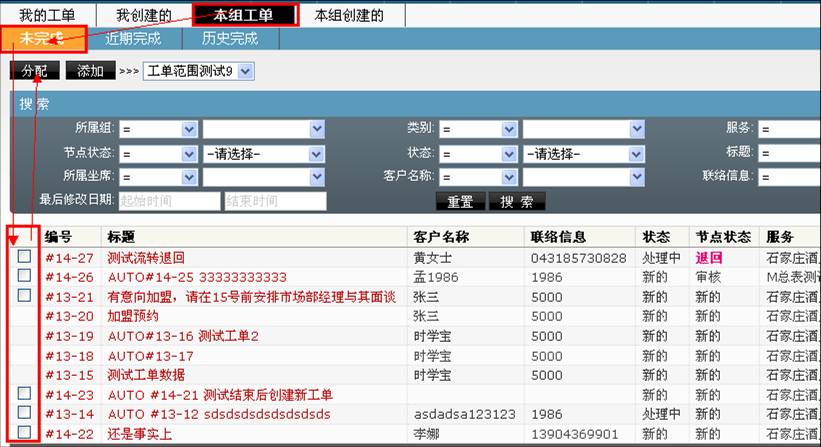Open the 历史完成 sub-tab
Image resolution: width=821 pixels, height=447 pixels.
229,39
